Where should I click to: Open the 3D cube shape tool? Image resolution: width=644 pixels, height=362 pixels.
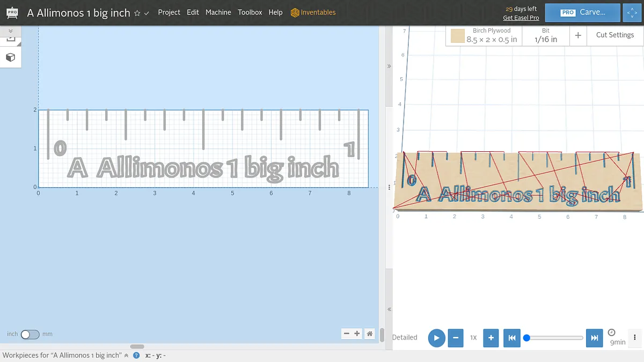pos(10,57)
